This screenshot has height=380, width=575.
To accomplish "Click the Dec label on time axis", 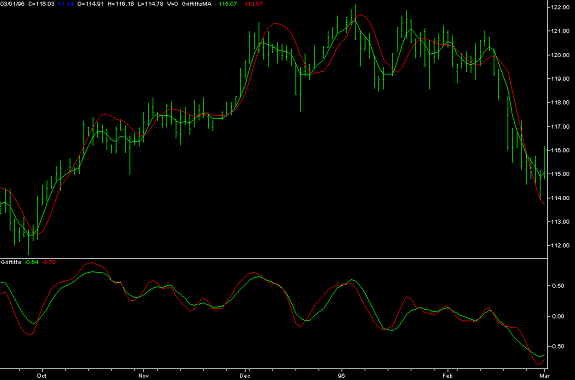I will (x=245, y=376).
